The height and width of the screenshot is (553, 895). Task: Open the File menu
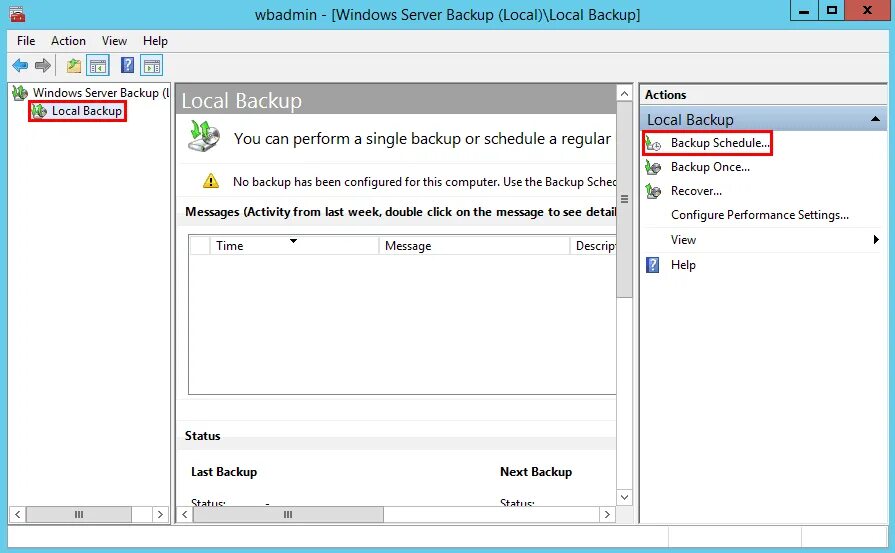tap(26, 41)
